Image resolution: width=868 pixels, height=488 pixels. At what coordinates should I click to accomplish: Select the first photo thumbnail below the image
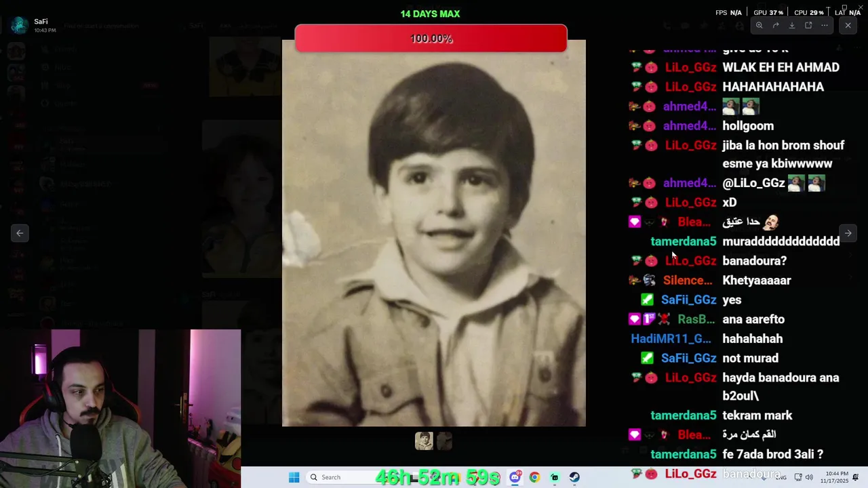(424, 441)
